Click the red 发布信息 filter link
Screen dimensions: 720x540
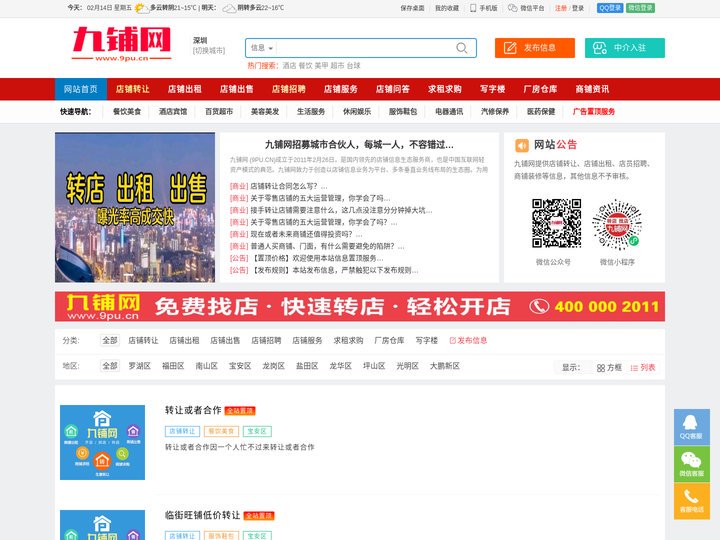click(468, 340)
